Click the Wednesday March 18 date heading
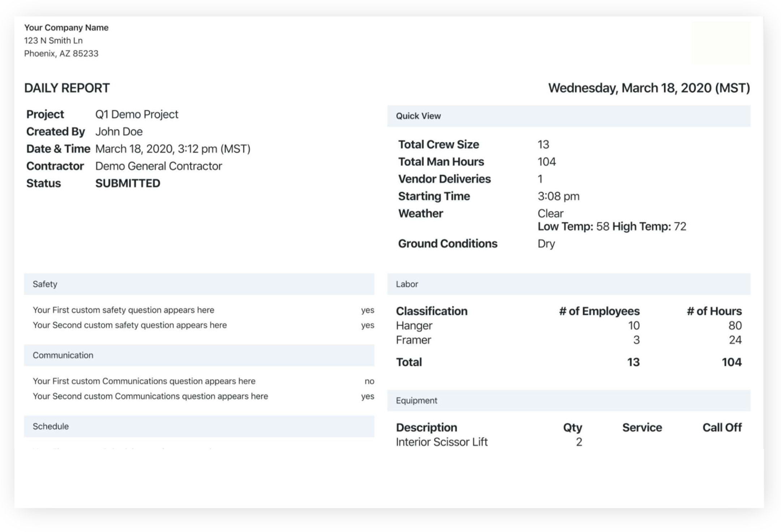The width and height of the screenshot is (781, 532). 649,88
